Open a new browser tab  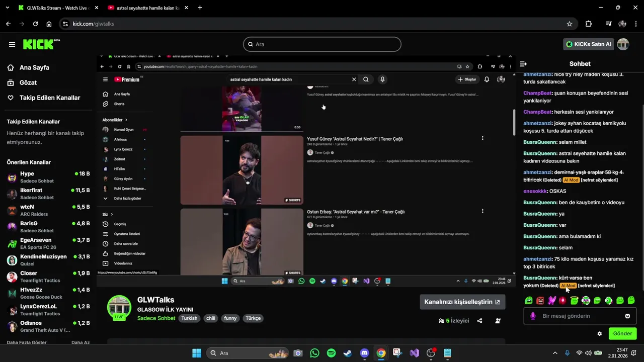(x=200, y=8)
